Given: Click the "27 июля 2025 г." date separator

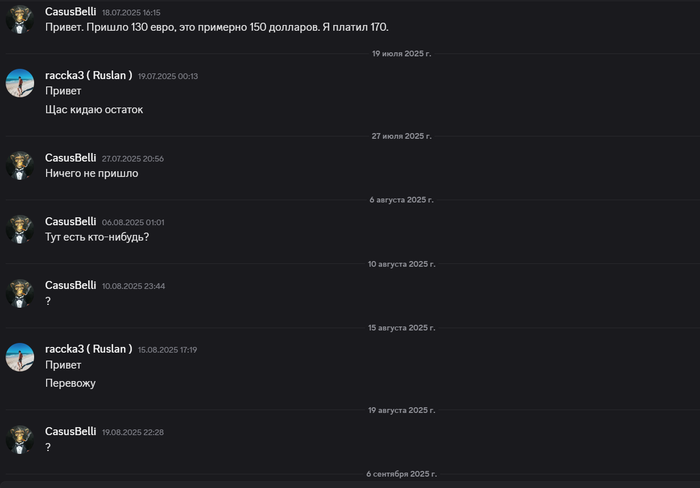Looking at the screenshot, I should 402,136.
